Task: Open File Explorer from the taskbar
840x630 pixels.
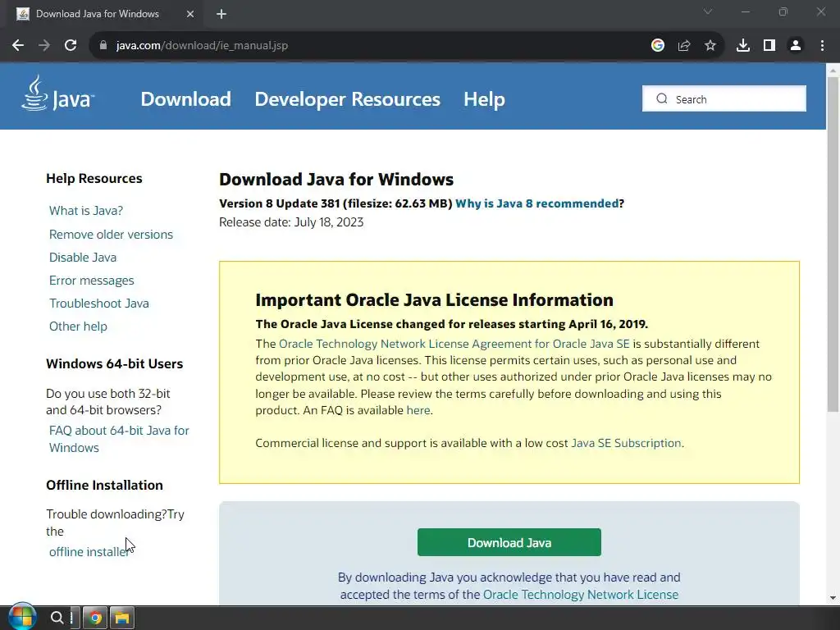Action: 122,618
